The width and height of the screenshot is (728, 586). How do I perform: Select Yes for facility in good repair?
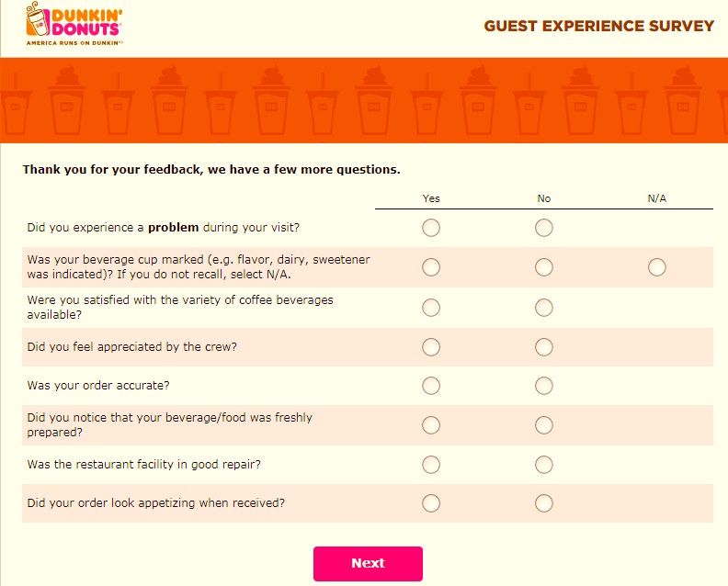pyautogui.click(x=431, y=465)
